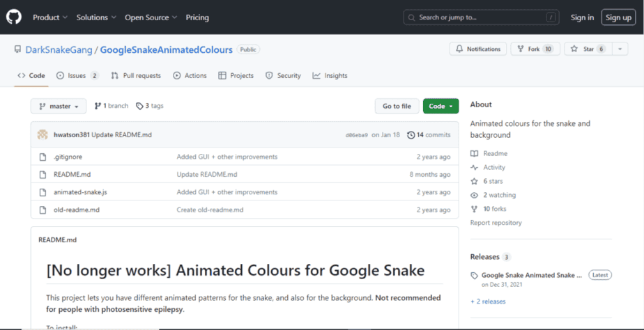Open the DarkSnakeGang owner link

pos(59,49)
